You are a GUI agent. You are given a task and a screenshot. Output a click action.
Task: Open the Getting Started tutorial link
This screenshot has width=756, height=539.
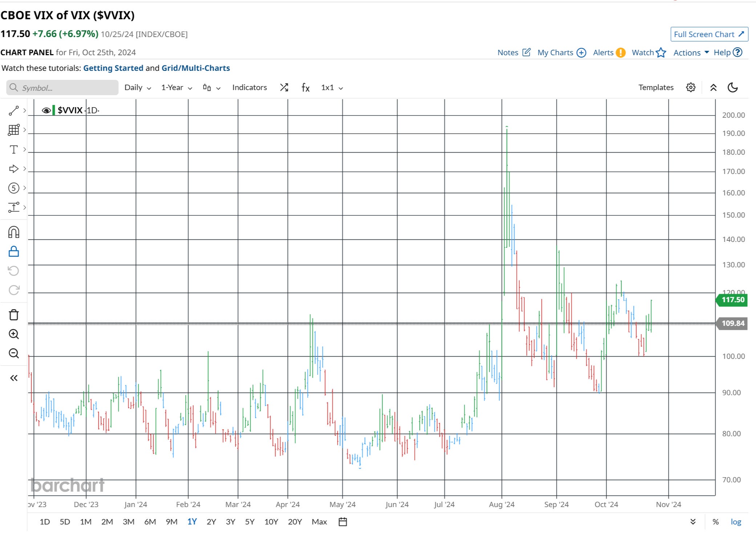point(113,68)
